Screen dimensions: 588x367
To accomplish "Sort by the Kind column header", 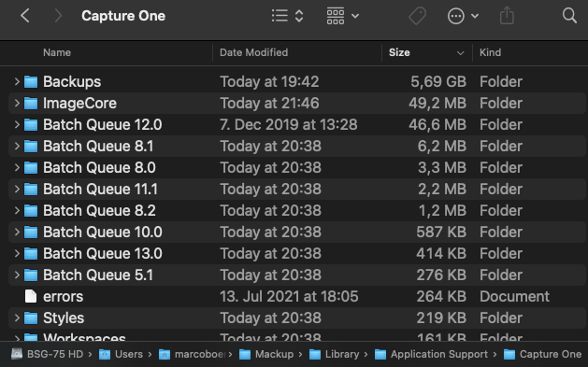I will 490,52.
